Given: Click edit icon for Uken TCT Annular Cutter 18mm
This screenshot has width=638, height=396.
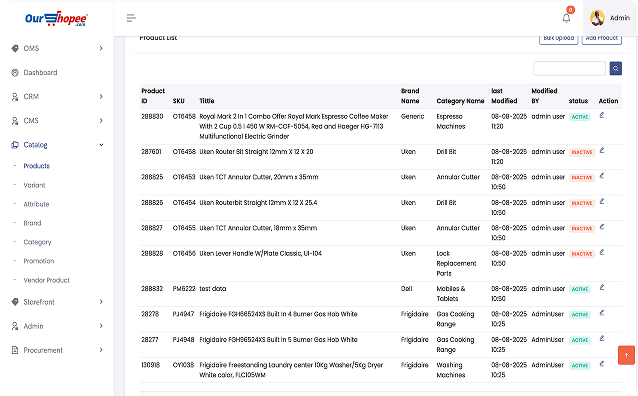Looking at the screenshot, I should tap(602, 227).
